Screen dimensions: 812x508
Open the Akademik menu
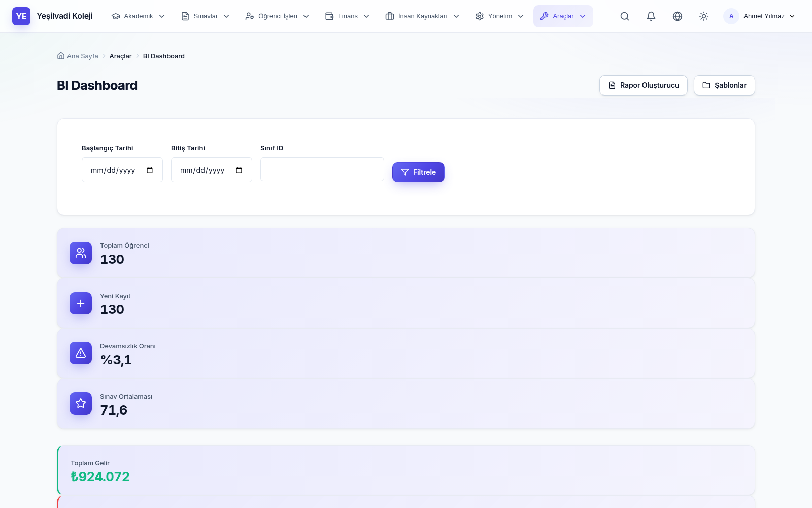pos(139,16)
